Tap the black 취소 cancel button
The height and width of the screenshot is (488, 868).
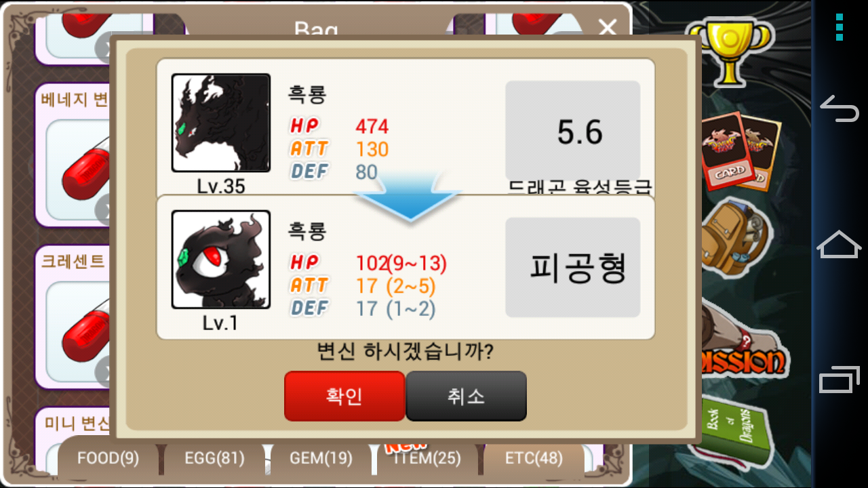tap(466, 396)
